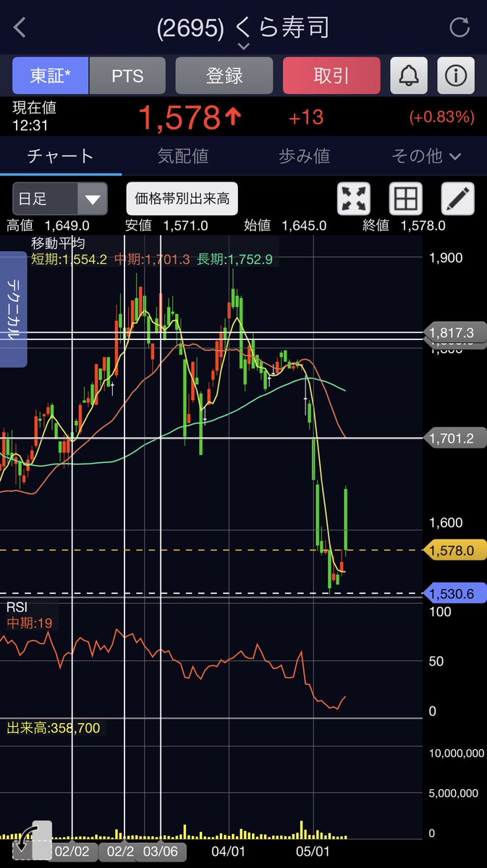
Task: Switch to the チャート tab
Action: pyautogui.click(x=61, y=156)
